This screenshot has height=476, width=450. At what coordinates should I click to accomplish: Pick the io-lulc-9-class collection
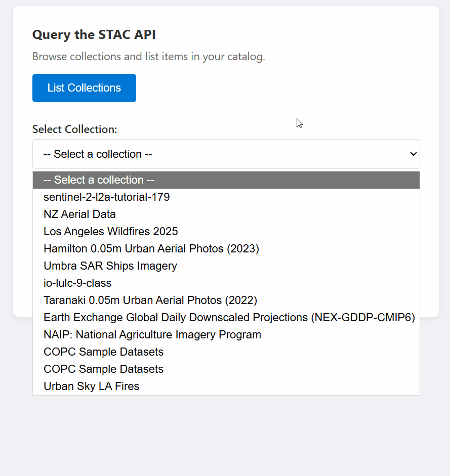click(x=77, y=283)
